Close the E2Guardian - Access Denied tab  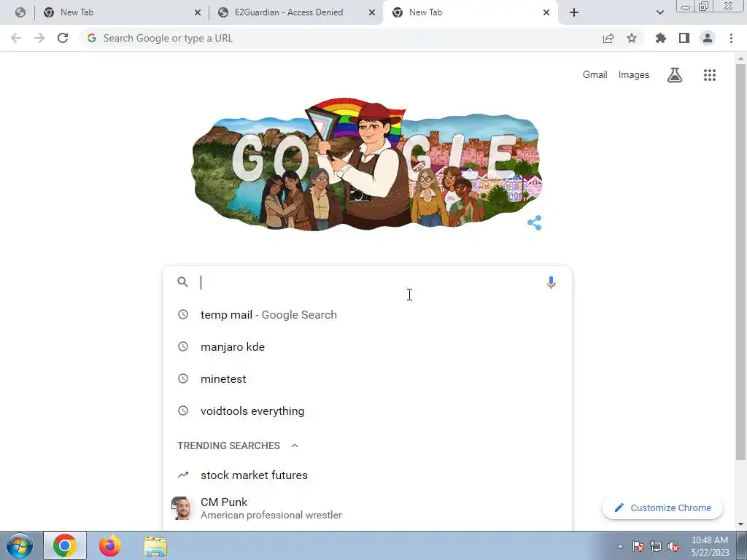point(372,12)
